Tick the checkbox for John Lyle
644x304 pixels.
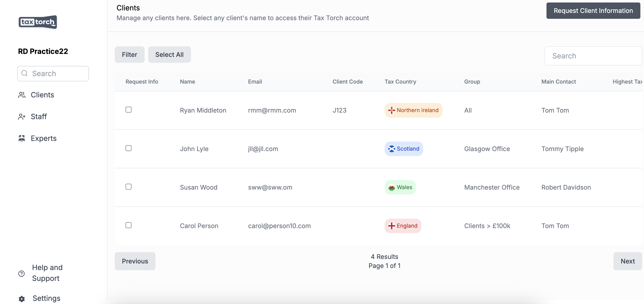click(x=129, y=148)
